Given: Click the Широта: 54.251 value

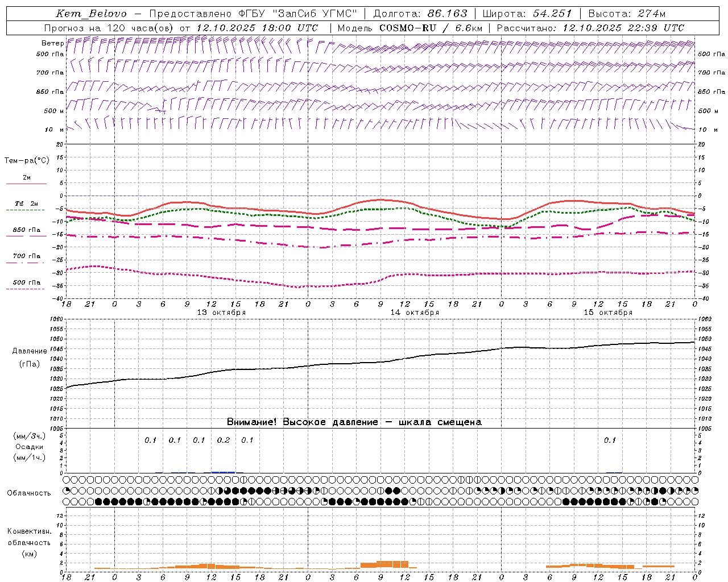Looking at the screenshot, I should click(x=527, y=14).
